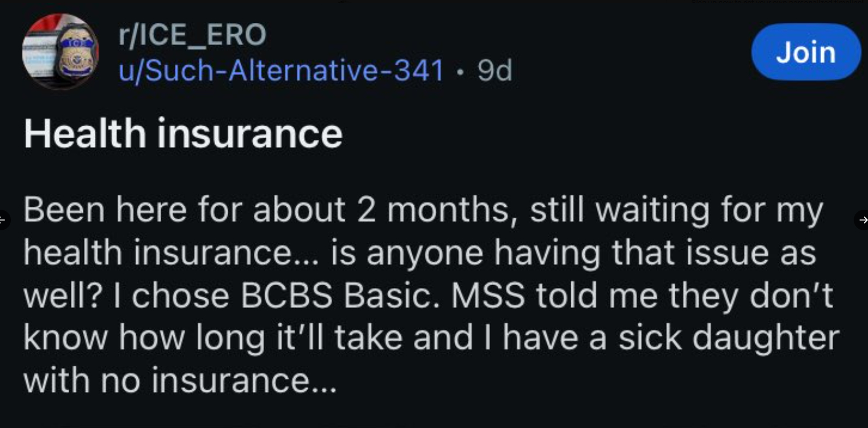The width and height of the screenshot is (868, 428).
Task: Join the r/ICE_ERO community
Action: click(x=806, y=52)
